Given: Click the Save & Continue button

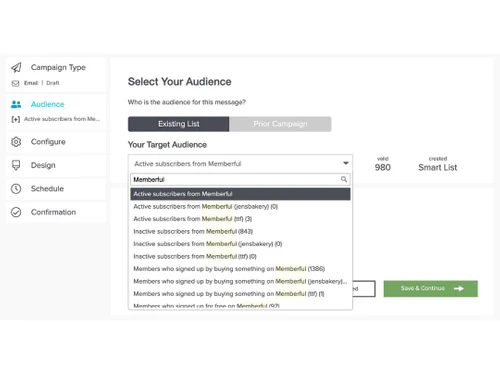Looking at the screenshot, I should tap(430, 289).
